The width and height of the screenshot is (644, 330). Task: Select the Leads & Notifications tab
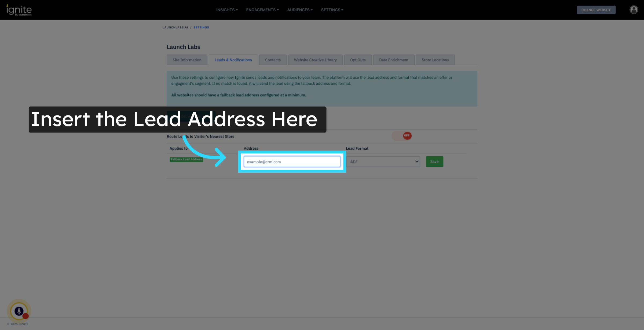tap(233, 60)
